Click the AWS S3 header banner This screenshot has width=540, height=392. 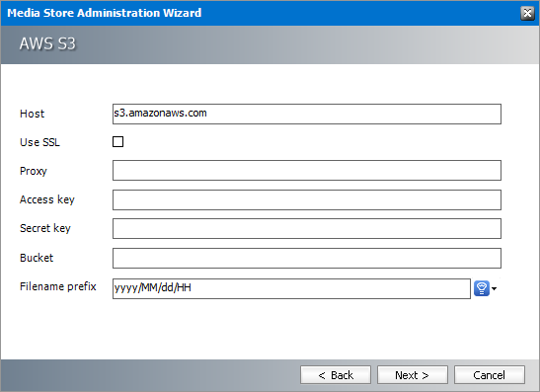coord(270,44)
